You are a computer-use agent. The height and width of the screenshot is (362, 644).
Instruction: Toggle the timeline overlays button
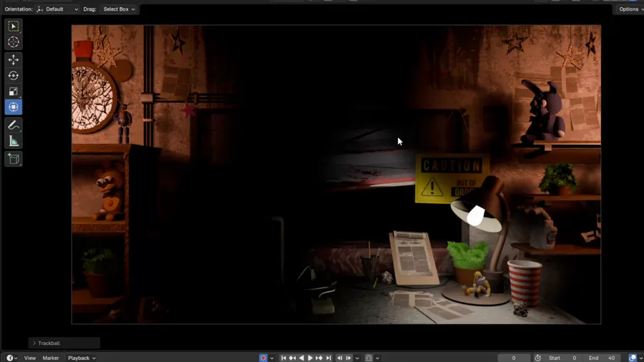click(633, 358)
